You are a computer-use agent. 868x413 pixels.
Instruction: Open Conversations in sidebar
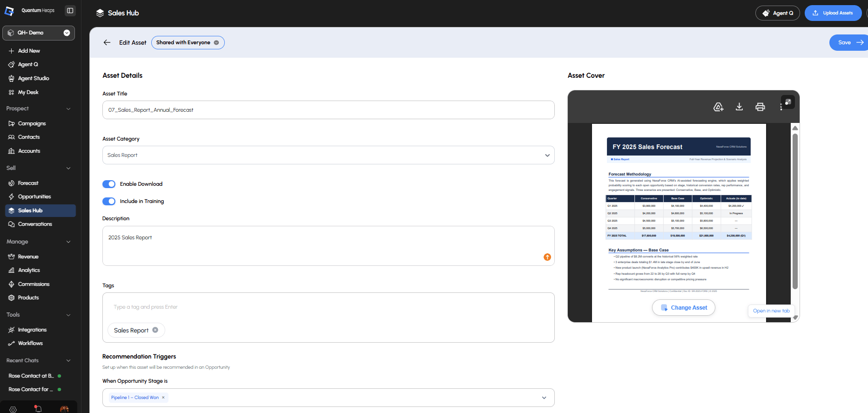(x=35, y=224)
